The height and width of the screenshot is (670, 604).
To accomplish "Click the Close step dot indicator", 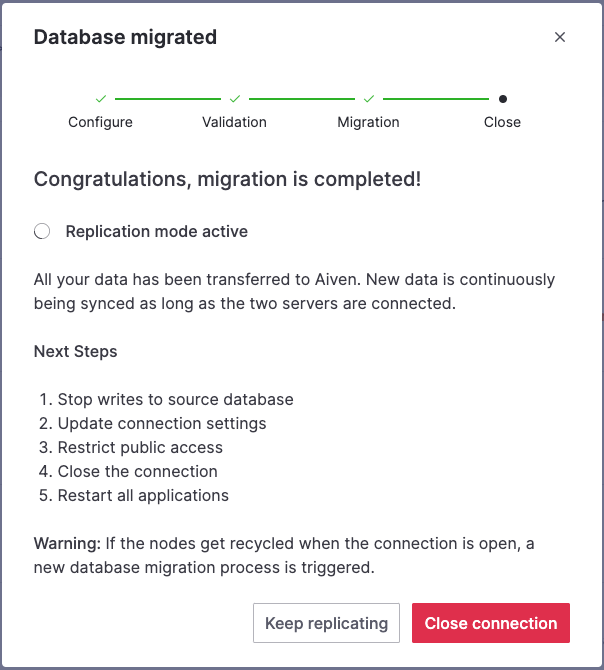I will coord(502,99).
